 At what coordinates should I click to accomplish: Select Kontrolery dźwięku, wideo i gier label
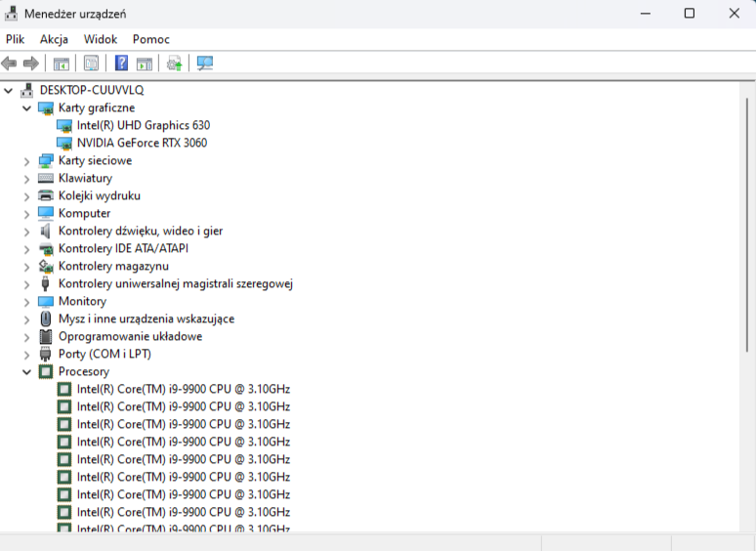[x=141, y=231]
